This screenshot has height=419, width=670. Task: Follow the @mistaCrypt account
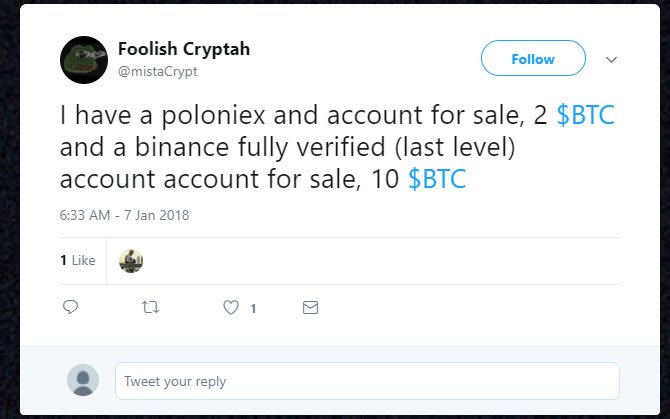(533, 59)
